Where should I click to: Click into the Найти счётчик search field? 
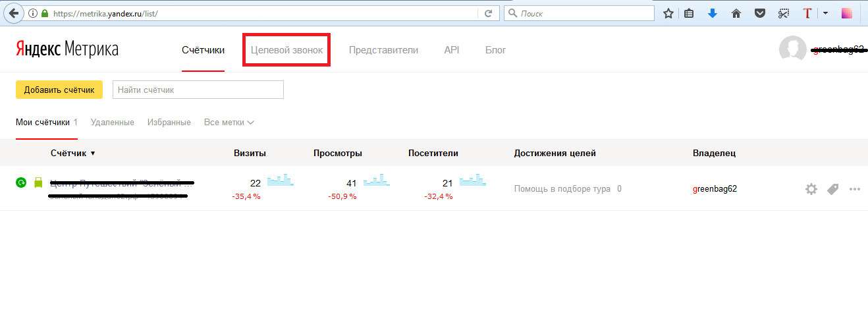tap(198, 90)
